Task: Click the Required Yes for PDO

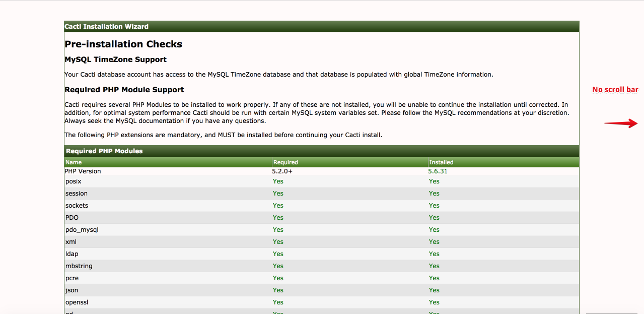Action: (278, 218)
